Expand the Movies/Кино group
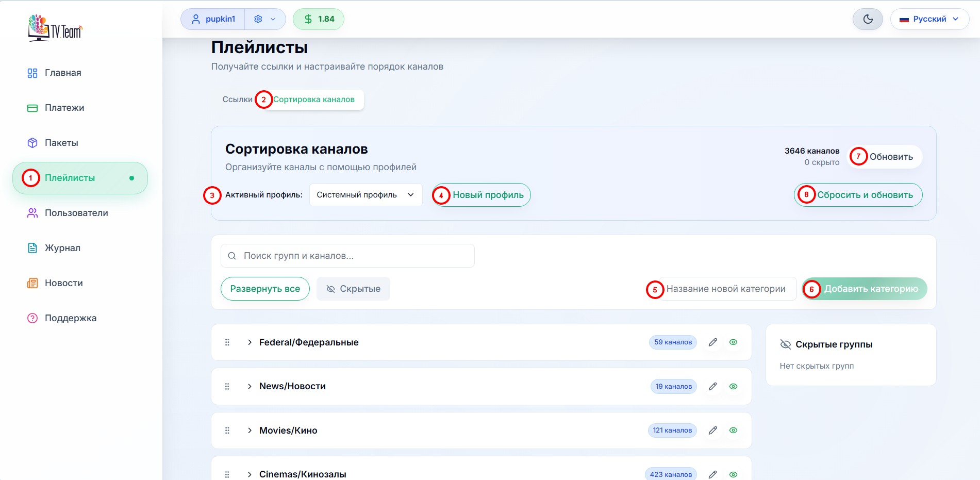 [x=250, y=430]
